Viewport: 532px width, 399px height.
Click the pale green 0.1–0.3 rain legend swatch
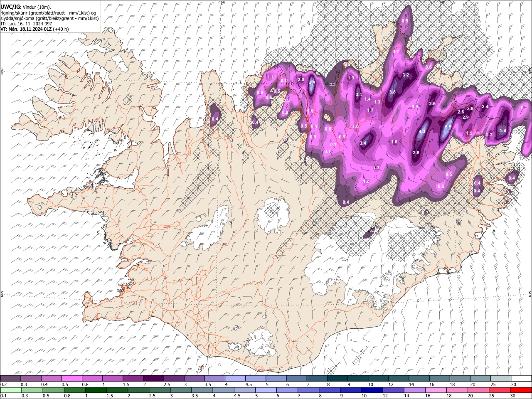pyautogui.click(x=11, y=390)
